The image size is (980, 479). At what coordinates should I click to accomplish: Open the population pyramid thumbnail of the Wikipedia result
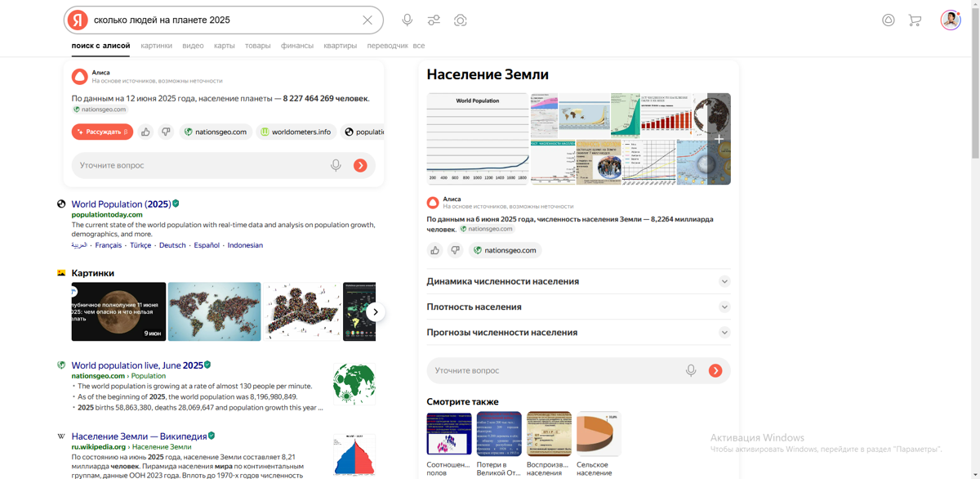click(354, 454)
